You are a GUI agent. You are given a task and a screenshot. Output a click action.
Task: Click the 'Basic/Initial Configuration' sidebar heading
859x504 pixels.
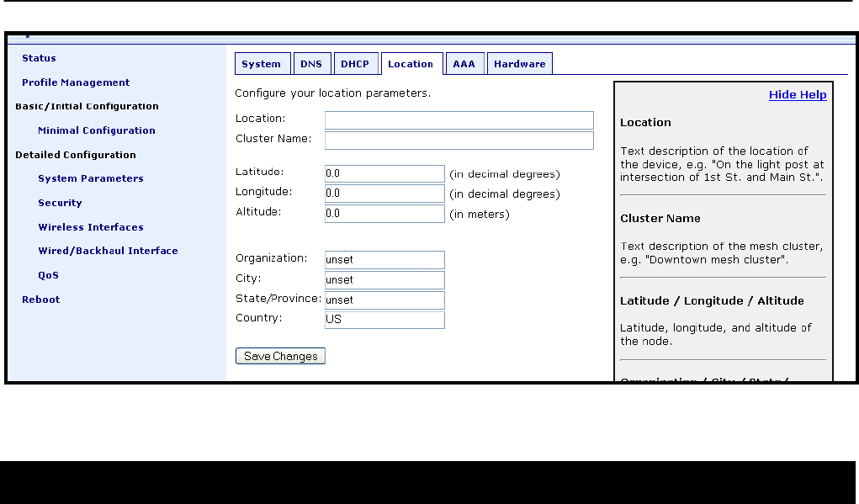(87, 106)
